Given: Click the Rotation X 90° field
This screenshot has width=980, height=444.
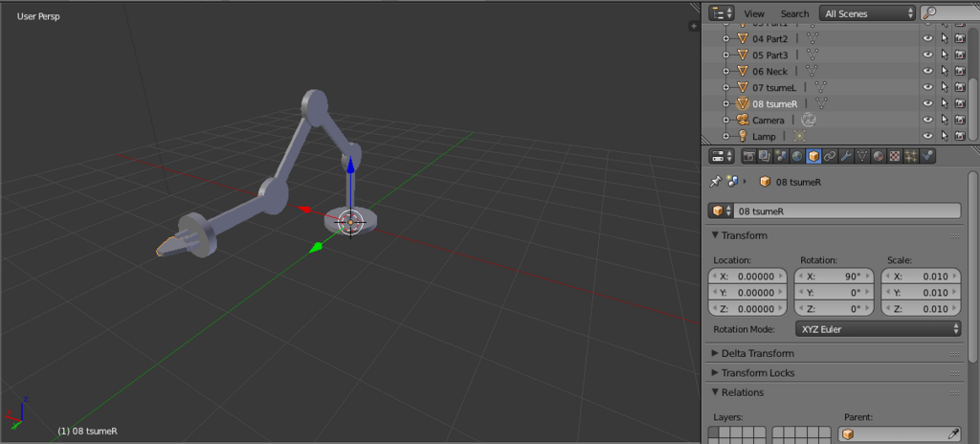Looking at the screenshot, I should pos(835,277).
